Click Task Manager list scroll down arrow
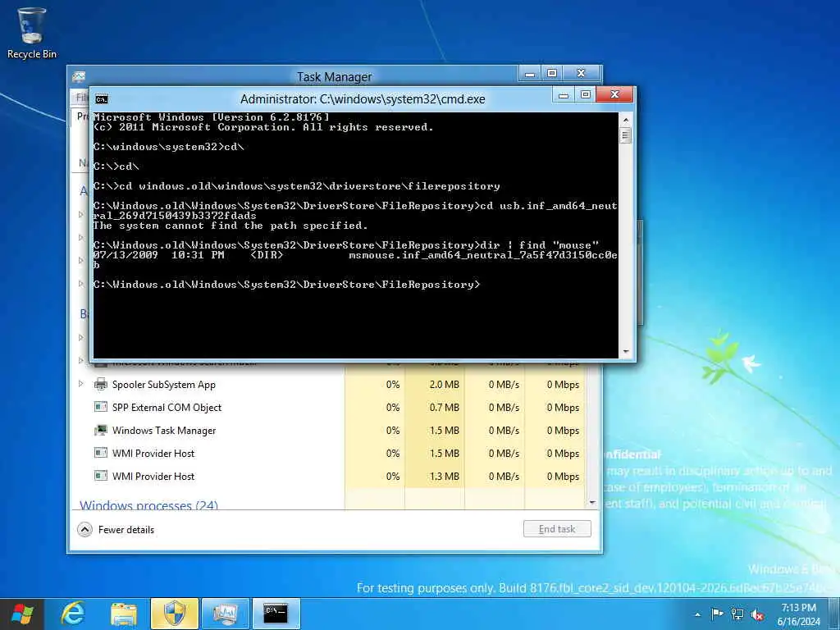 point(592,503)
